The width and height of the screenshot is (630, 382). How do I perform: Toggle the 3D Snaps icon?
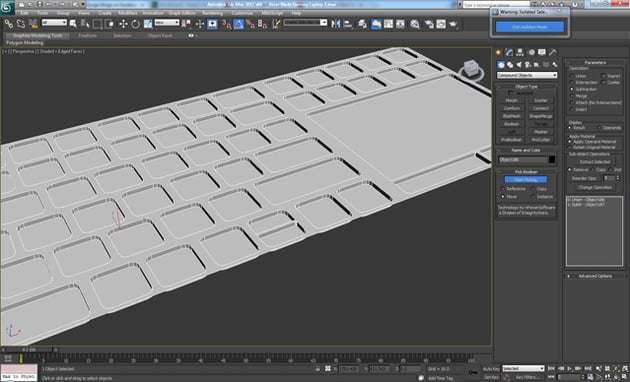coord(227,25)
